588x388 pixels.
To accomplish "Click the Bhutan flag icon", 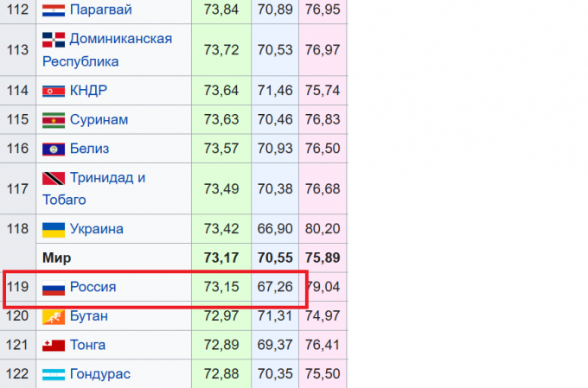I will click(54, 316).
